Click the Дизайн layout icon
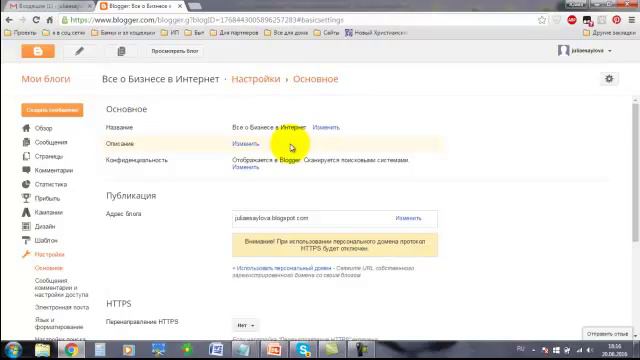The width and height of the screenshot is (640, 360). point(26,226)
